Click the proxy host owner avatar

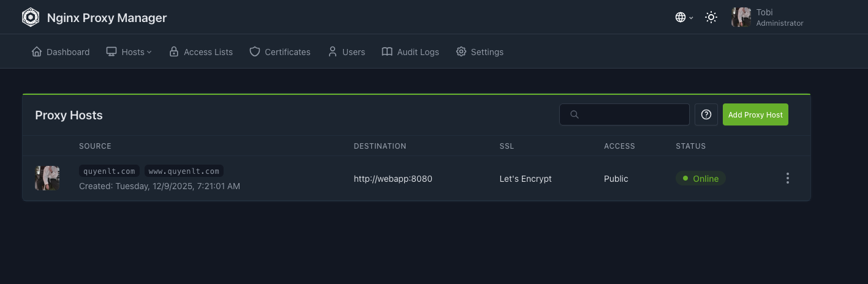[47, 178]
